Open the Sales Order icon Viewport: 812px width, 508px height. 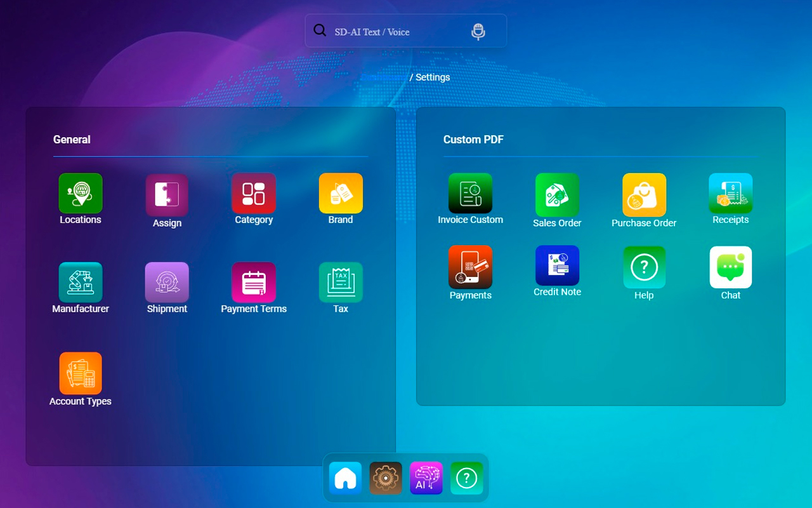pyautogui.click(x=557, y=194)
